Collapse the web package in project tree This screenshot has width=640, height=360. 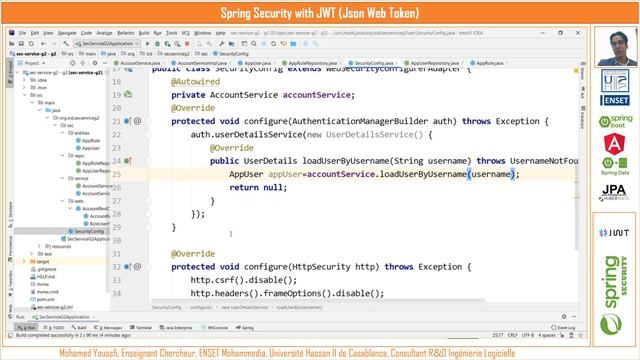(x=62, y=201)
